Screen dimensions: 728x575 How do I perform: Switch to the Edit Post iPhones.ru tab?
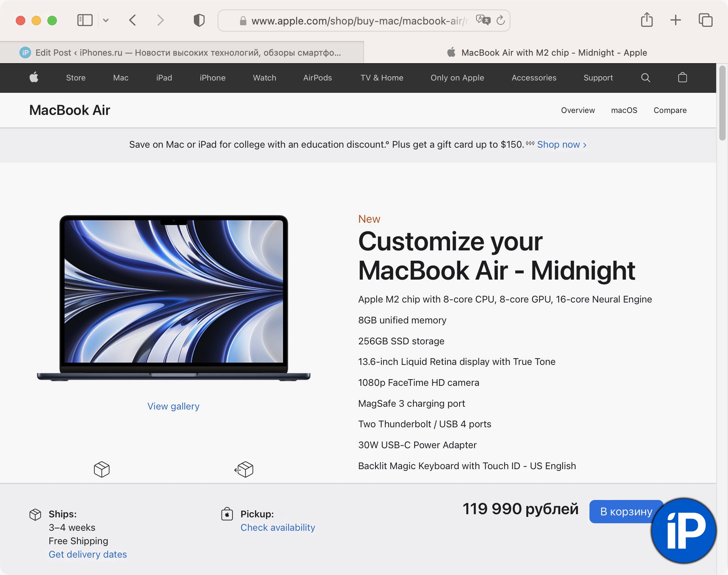coord(182,53)
